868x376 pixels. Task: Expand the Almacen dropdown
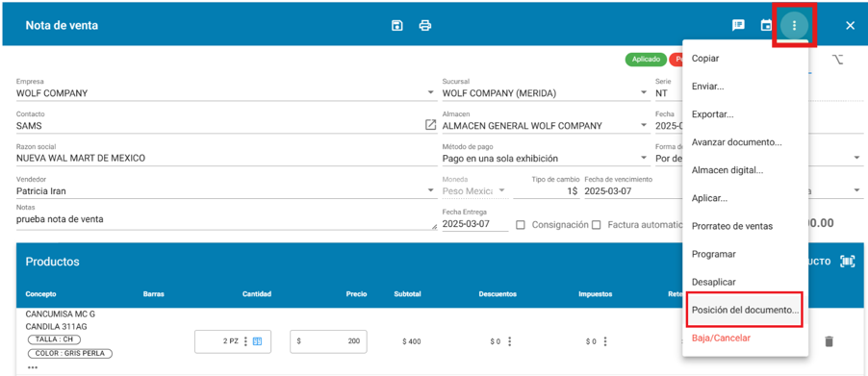[644, 126]
